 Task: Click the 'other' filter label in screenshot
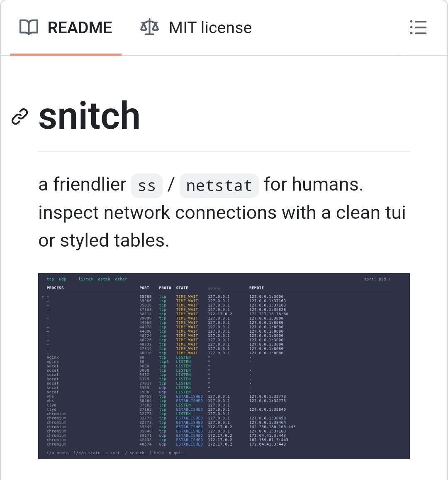pyautogui.click(x=121, y=279)
